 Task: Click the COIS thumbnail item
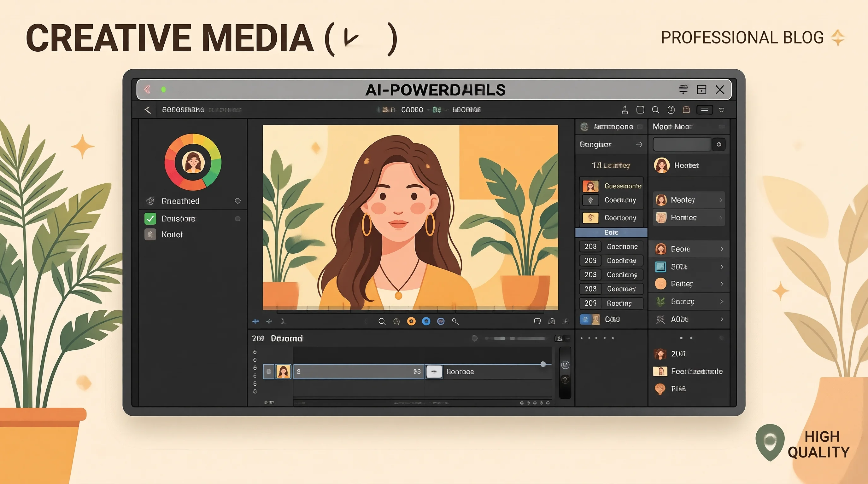click(x=590, y=320)
